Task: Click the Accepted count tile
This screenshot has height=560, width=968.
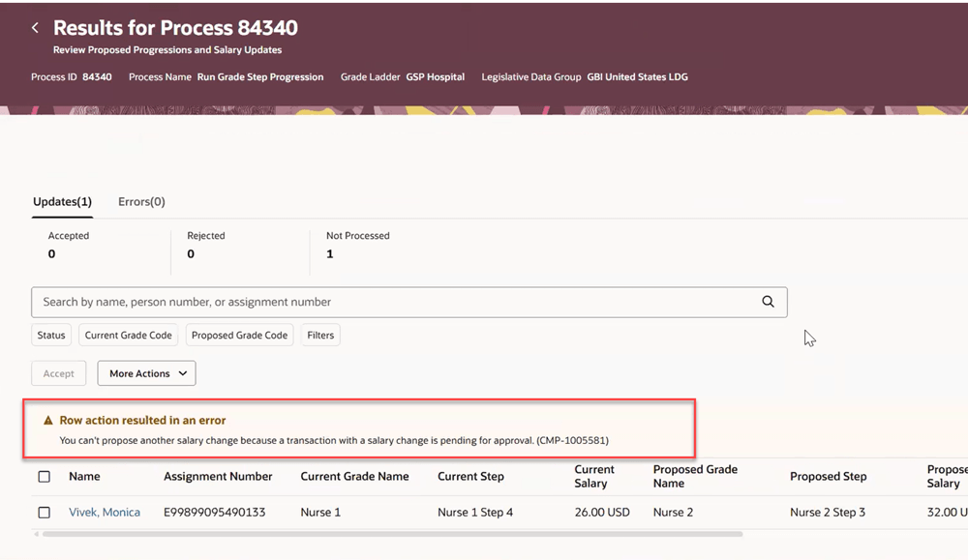Action: [68, 245]
